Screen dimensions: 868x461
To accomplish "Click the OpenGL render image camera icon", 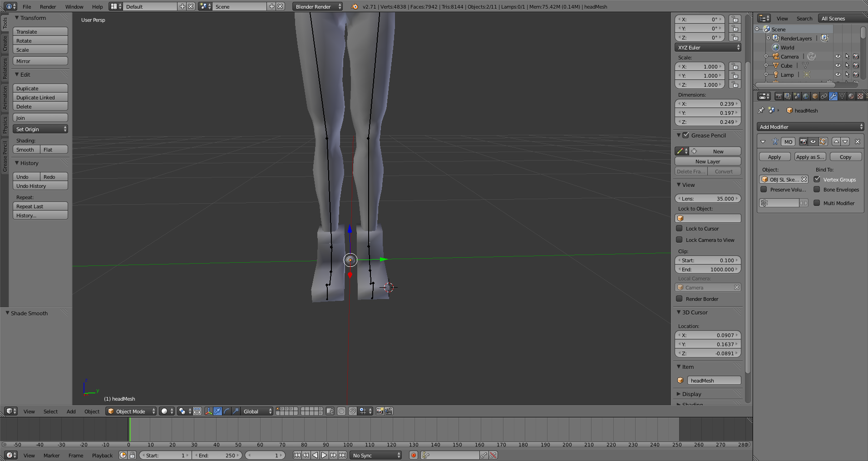I will (380, 411).
